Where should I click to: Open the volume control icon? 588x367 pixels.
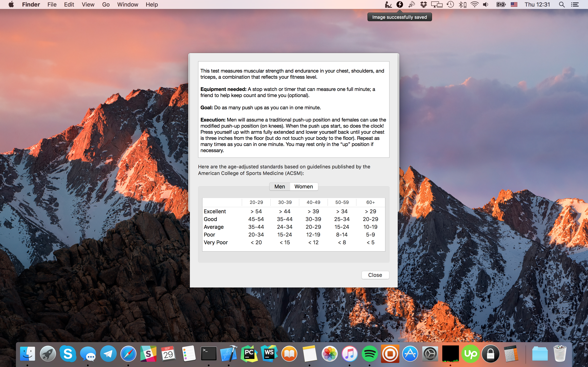coord(486,5)
